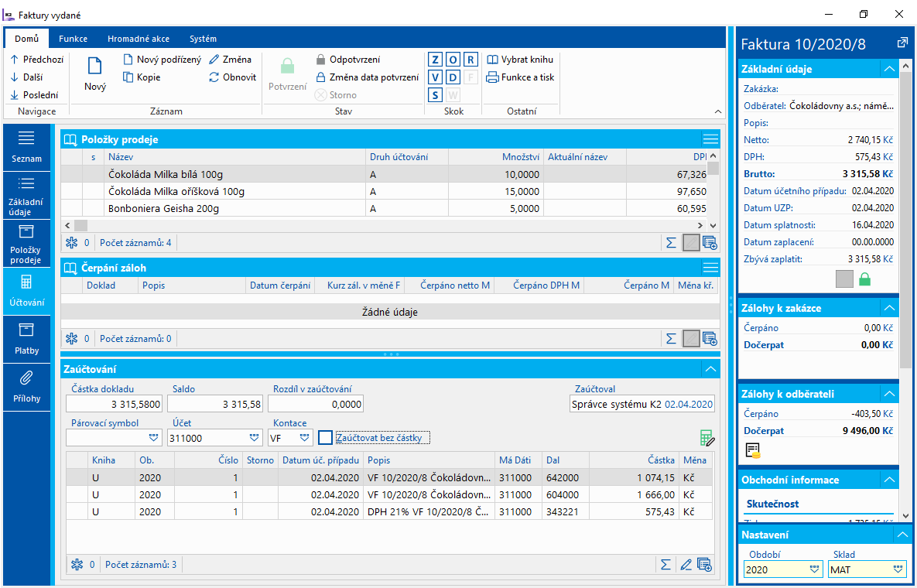The height and width of the screenshot is (588, 917).
Task: Switch to the Domů ribbon tab
Action: tap(27, 39)
